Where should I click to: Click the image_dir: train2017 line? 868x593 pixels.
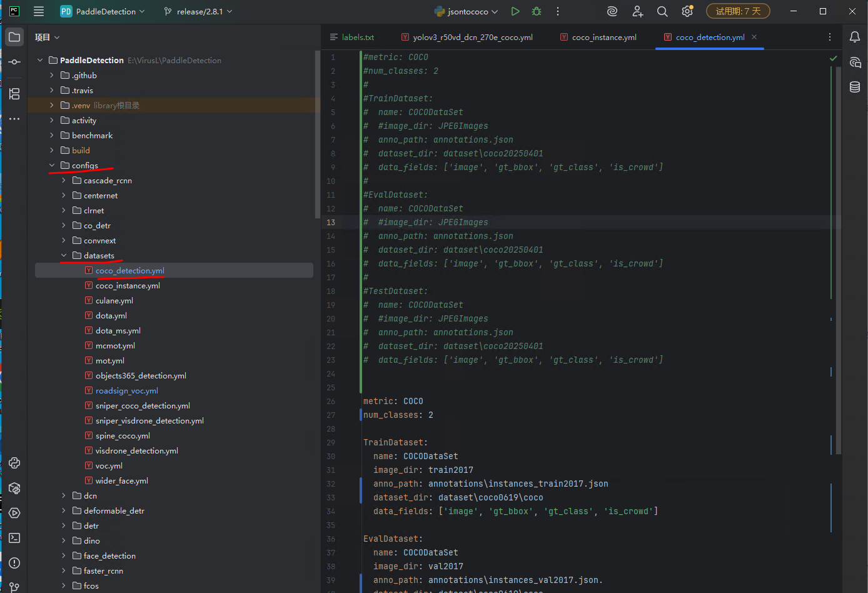pos(423,470)
